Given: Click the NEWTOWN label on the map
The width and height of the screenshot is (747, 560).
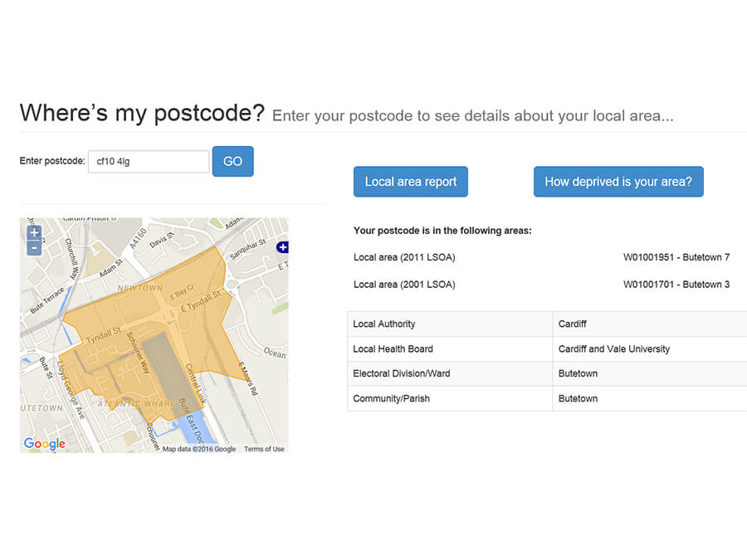Looking at the screenshot, I should (140, 289).
